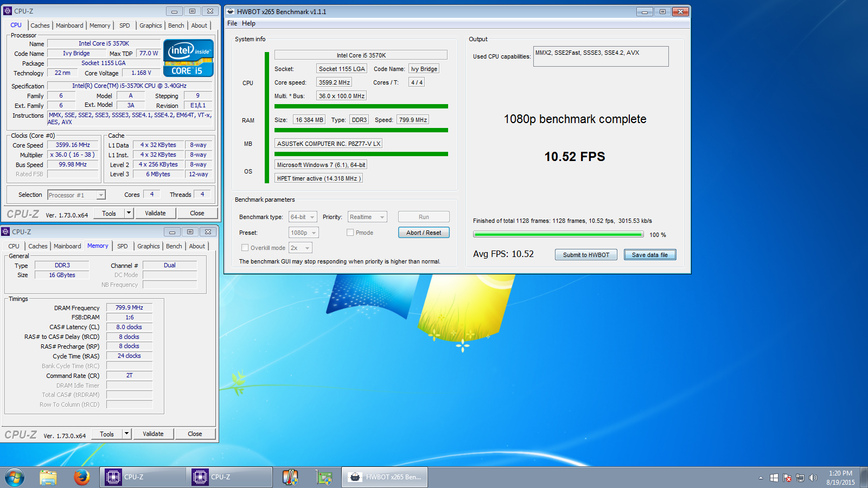Open Windows Explorer from the taskbar
Viewport: 868px width, 488px height.
pyautogui.click(x=48, y=477)
